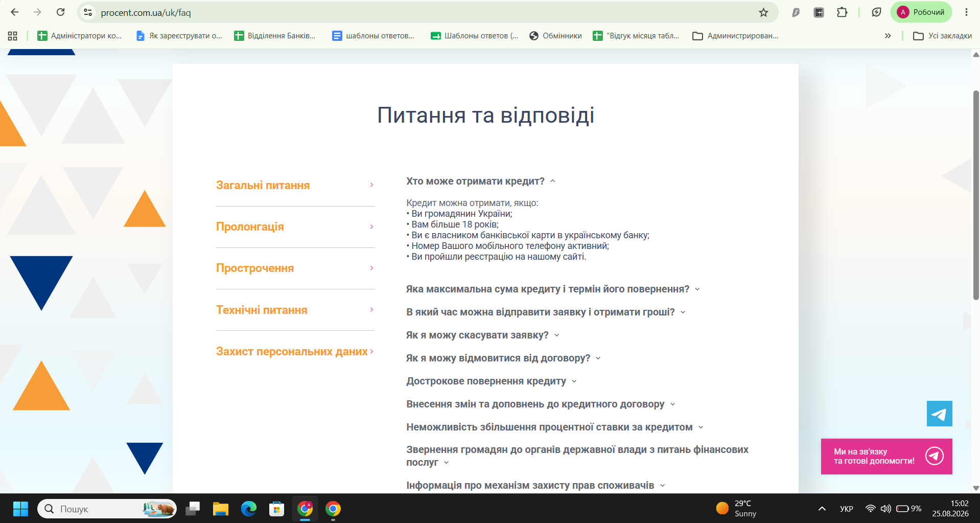Open the 'Обмінники' bookmark
980x523 pixels.
click(x=556, y=36)
